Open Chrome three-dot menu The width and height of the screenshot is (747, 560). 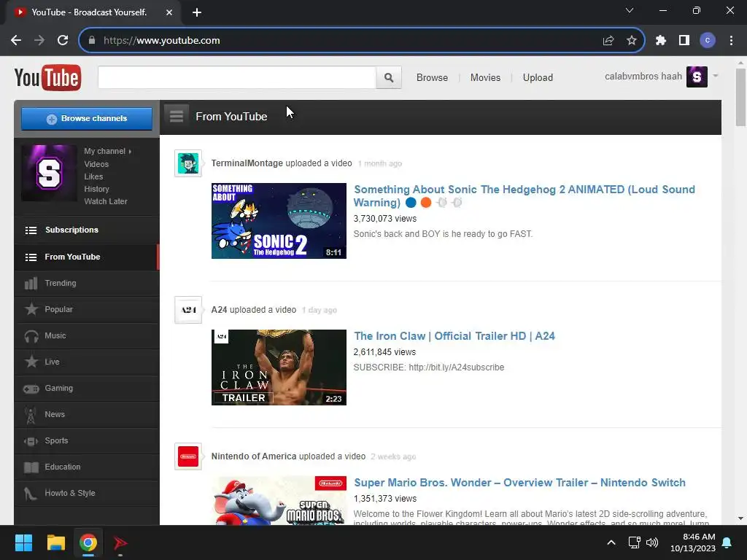pyautogui.click(x=731, y=41)
